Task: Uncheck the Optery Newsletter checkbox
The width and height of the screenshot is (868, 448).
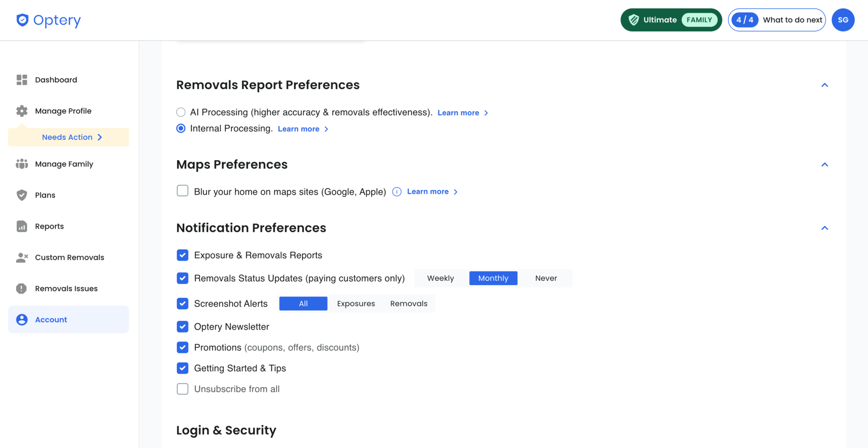Action: pos(183,327)
